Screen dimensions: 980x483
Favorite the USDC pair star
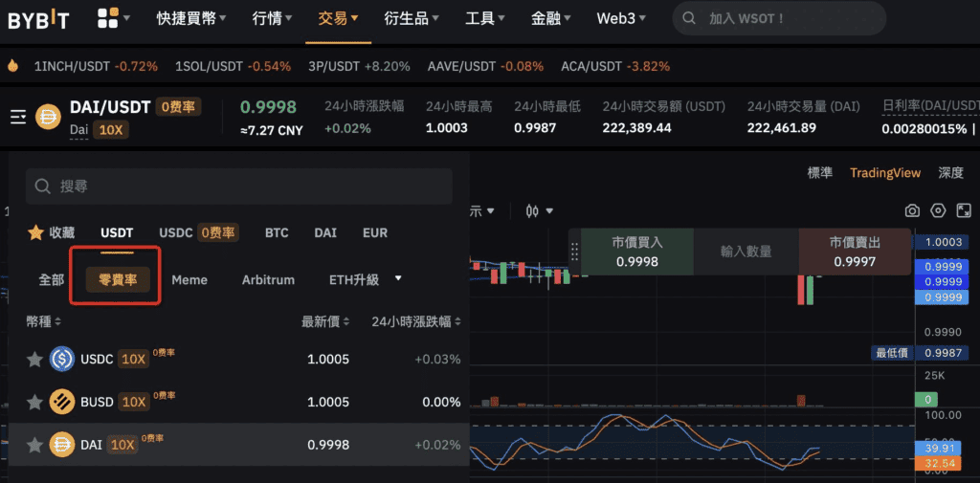pos(35,360)
